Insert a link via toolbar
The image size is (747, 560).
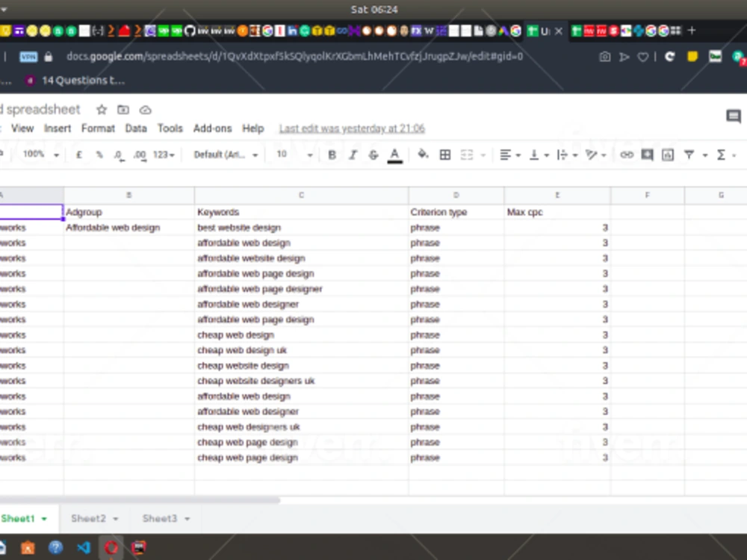(627, 155)
